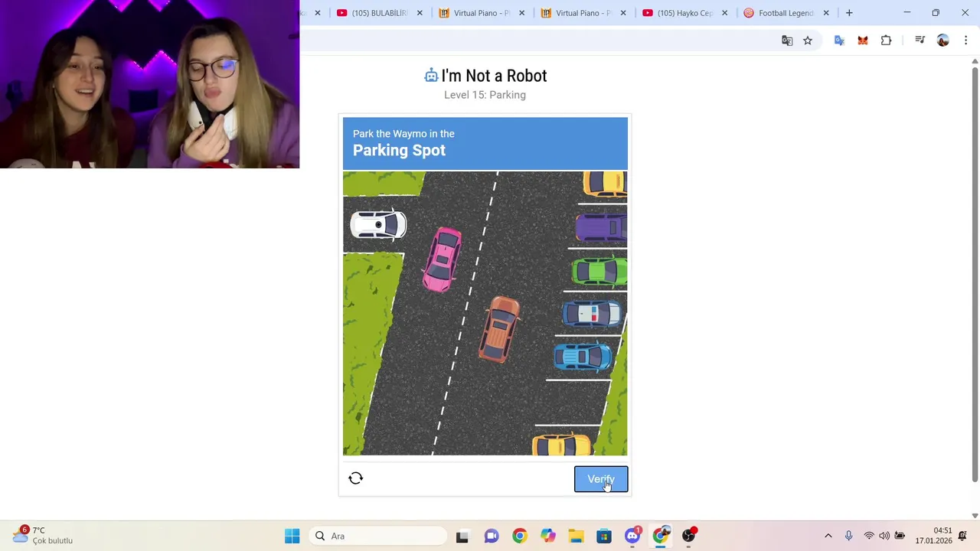
Task: Open File Explorer from the taskbar
Action: pyautogui.click(x=576, y=536)
